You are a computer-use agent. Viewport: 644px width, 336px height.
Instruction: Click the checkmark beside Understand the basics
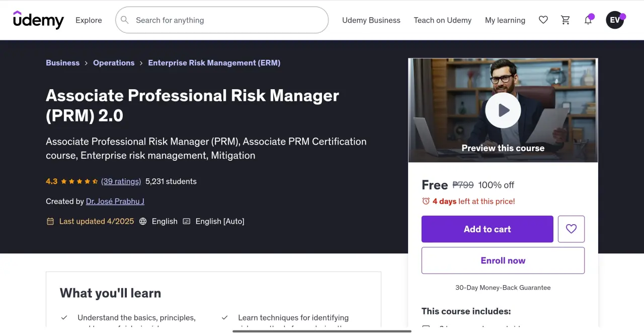coord(64,318)
